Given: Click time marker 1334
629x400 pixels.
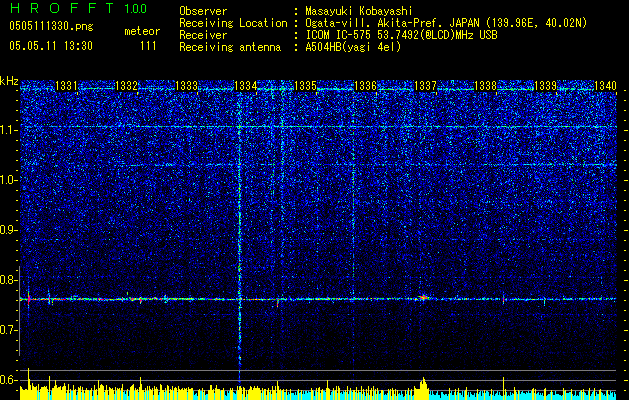Looking at the screenshot, I should [x=246, y=85].
